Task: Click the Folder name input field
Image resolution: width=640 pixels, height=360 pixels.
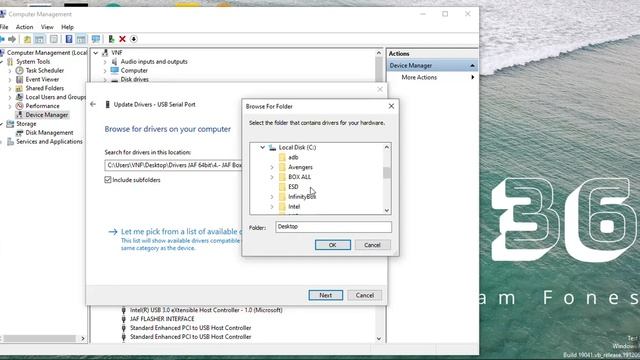Action: pos(333,227)
